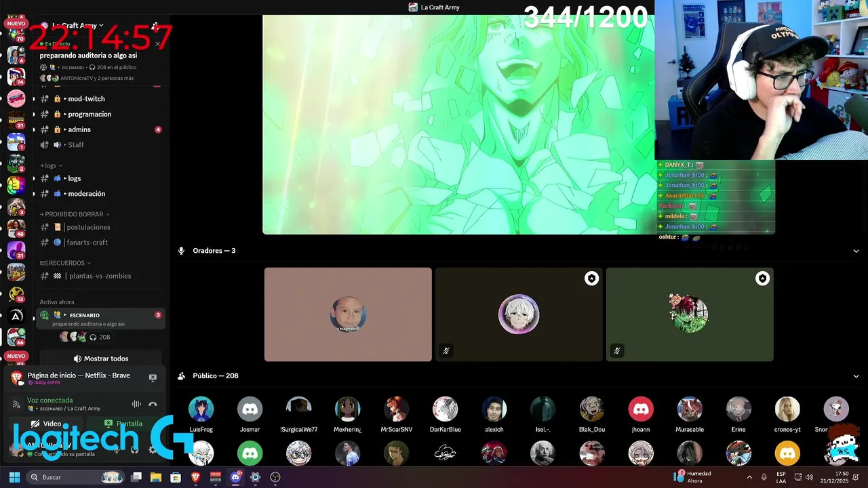Screen dimensions: 868x488
Task: Open the Windows Start menu
Action: pos(14,477)
